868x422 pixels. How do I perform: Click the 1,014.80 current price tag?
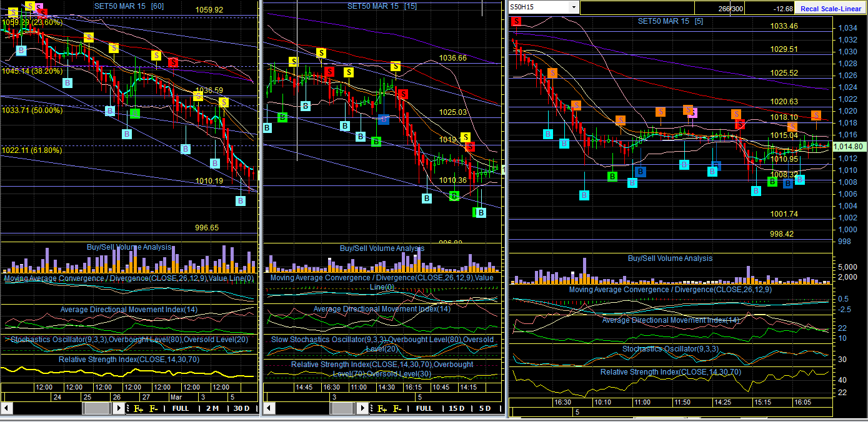(849, 146)
